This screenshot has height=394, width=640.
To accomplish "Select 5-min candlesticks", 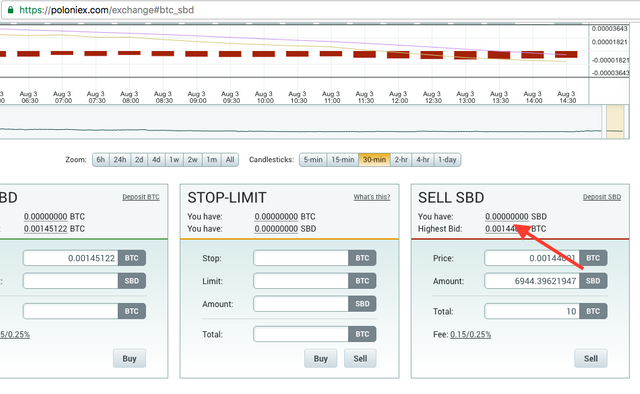I will (313, 160).
